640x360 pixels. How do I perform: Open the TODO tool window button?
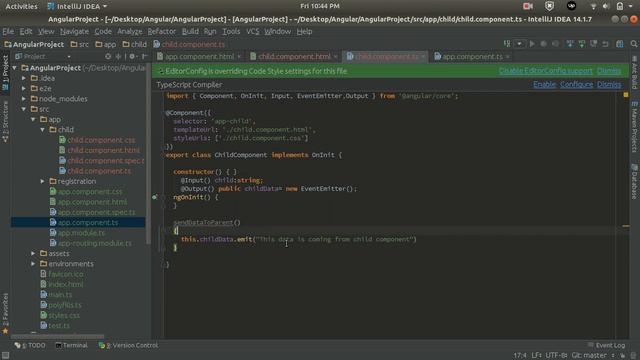point(30,345)
